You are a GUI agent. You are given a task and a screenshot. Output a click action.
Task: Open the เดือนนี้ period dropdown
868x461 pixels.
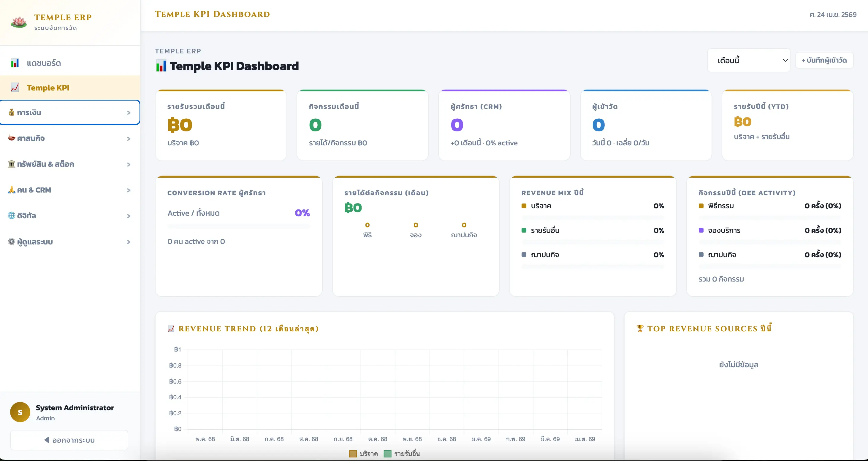749,60
